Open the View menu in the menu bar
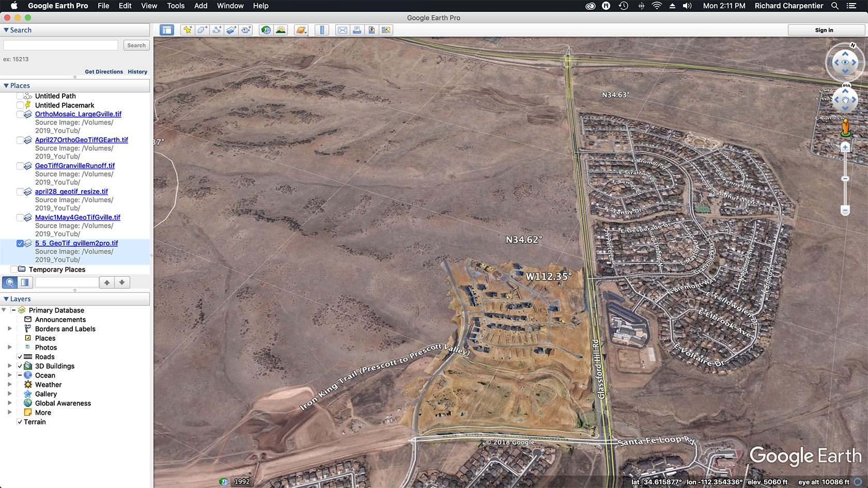The image size is (868, 488). pyautogui.click(x=149, y=6)
